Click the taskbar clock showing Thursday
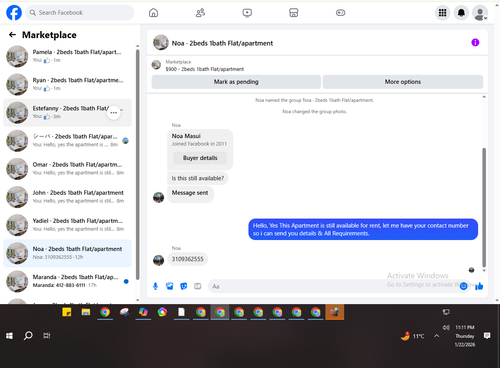 (465, 336)
